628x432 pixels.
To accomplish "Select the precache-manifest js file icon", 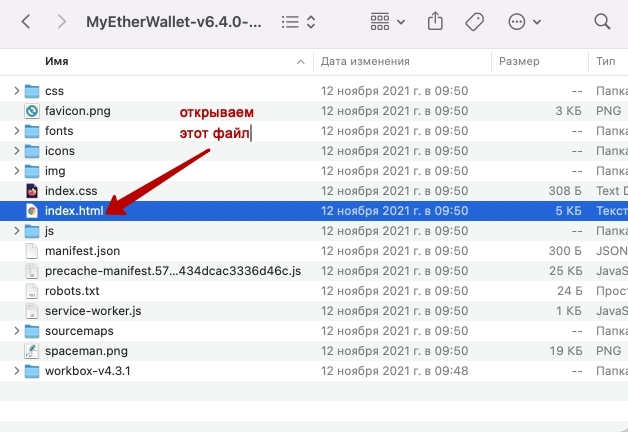I will pos(32,271).
